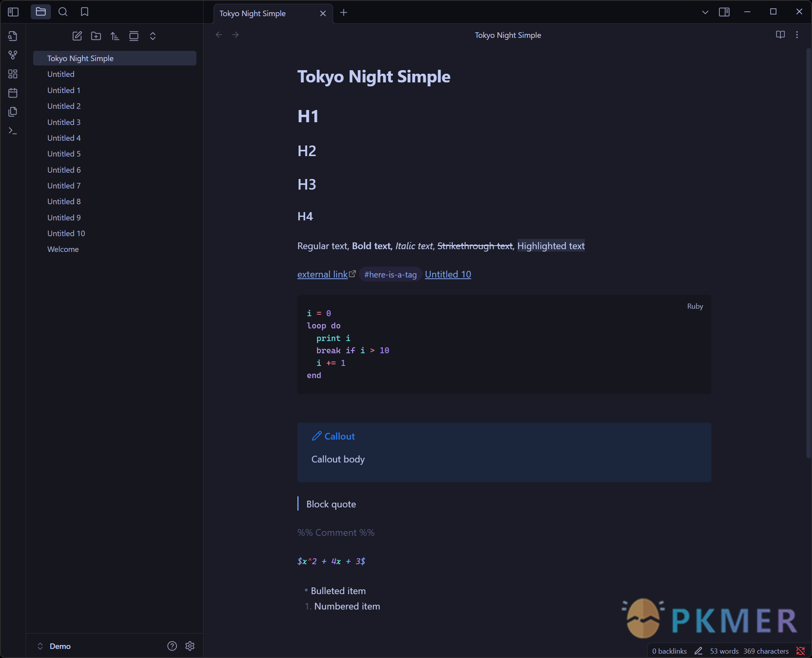Open the Untitled 8 note

coord(115,201)
